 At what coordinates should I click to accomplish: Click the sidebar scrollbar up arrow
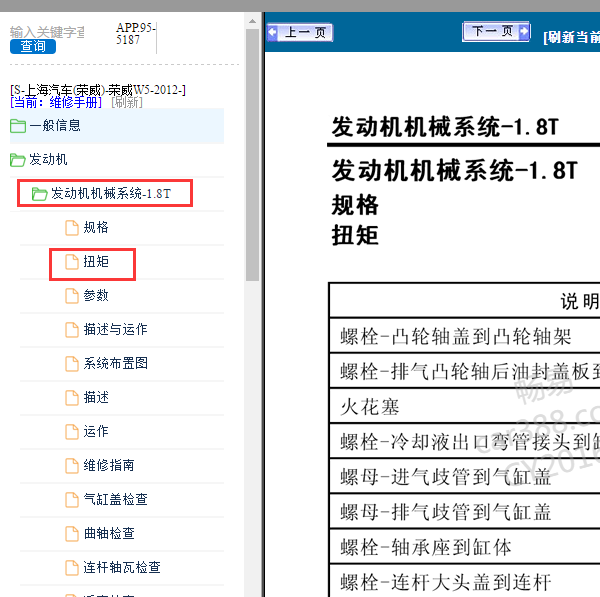coord(252,21)
